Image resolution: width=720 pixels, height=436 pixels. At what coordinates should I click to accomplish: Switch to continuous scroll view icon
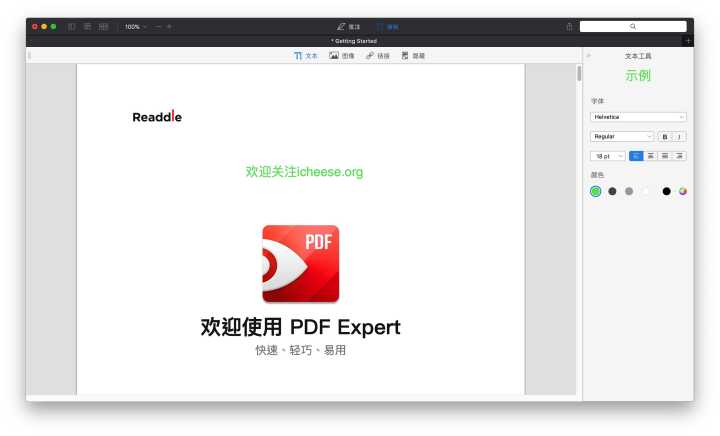[x=87, y=27]
